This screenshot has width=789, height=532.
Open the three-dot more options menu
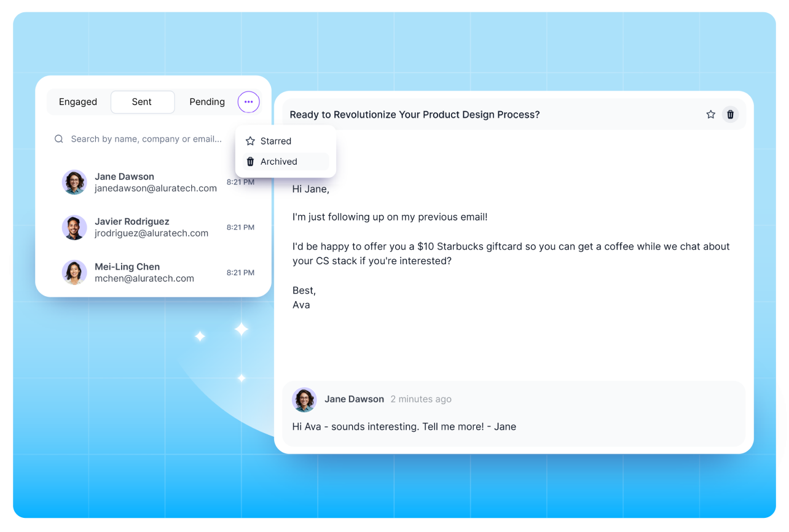pyautogui.click(x=248, y=102)
